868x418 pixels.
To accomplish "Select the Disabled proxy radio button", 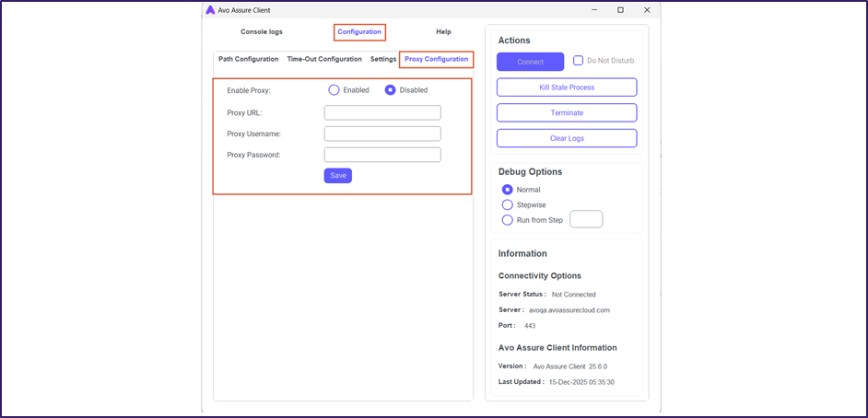I will coord(391,90).
